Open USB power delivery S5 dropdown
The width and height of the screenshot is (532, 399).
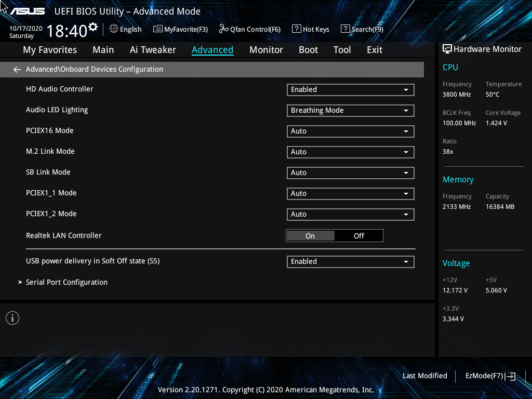point(351,262)
